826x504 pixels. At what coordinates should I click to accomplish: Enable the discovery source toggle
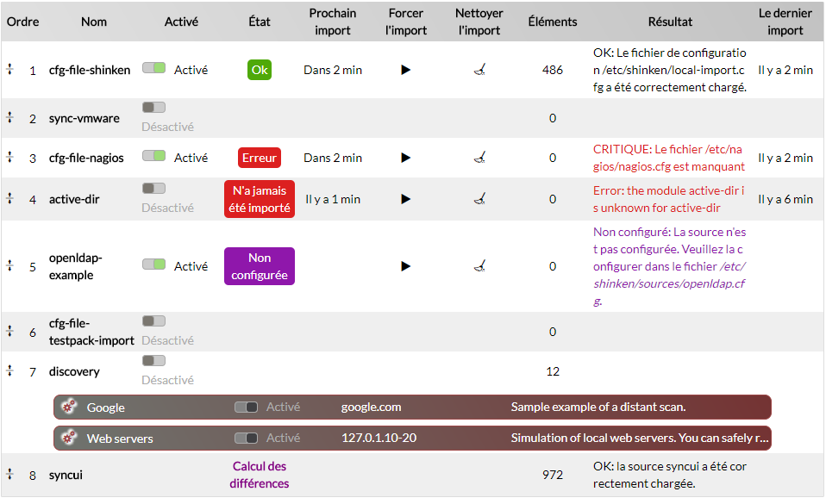pos(153,361)
